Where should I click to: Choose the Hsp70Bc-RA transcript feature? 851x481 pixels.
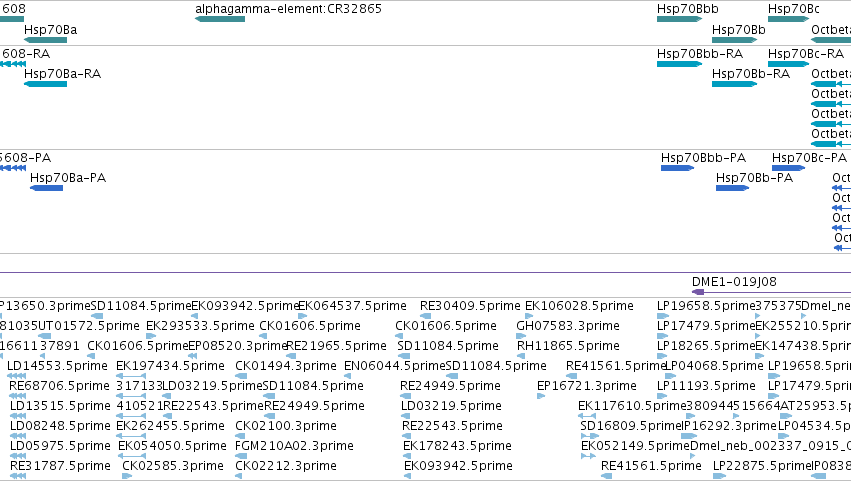click(x=789, y=64)
